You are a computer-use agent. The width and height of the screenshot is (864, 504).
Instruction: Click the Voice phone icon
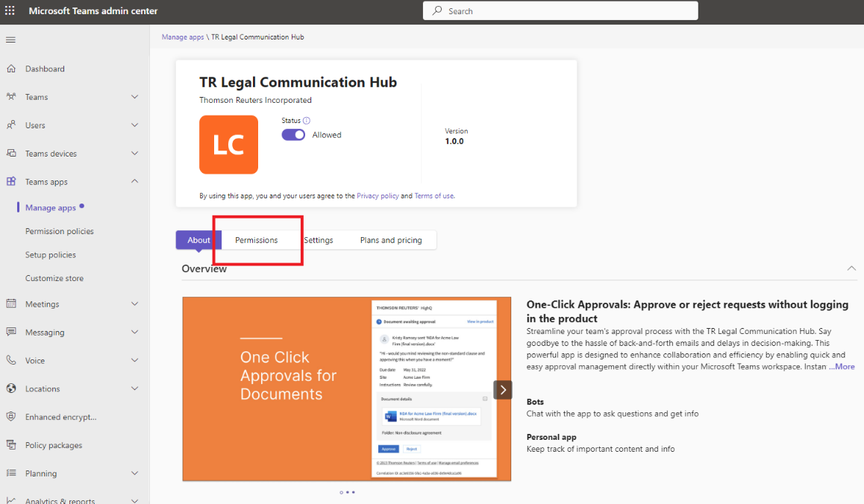pyautogui.click(x=11, y=360)
